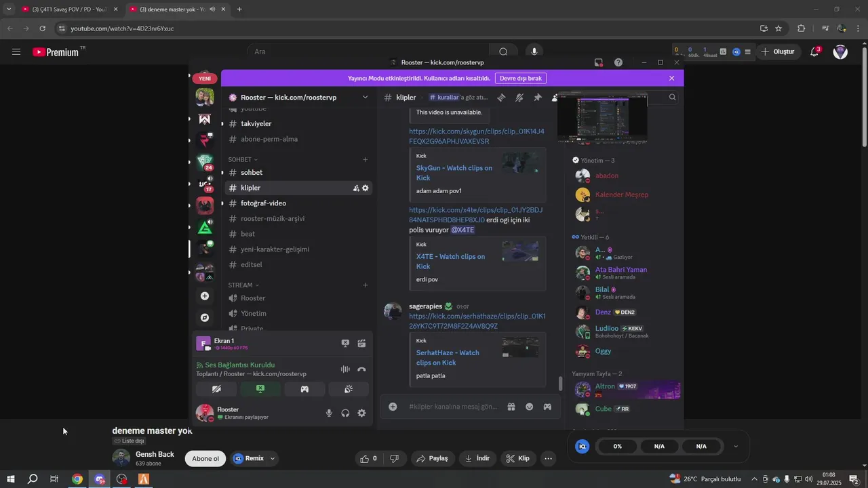Screen dimensions: 868x488
Task: Toggle green screen share button
Action: 260,389
